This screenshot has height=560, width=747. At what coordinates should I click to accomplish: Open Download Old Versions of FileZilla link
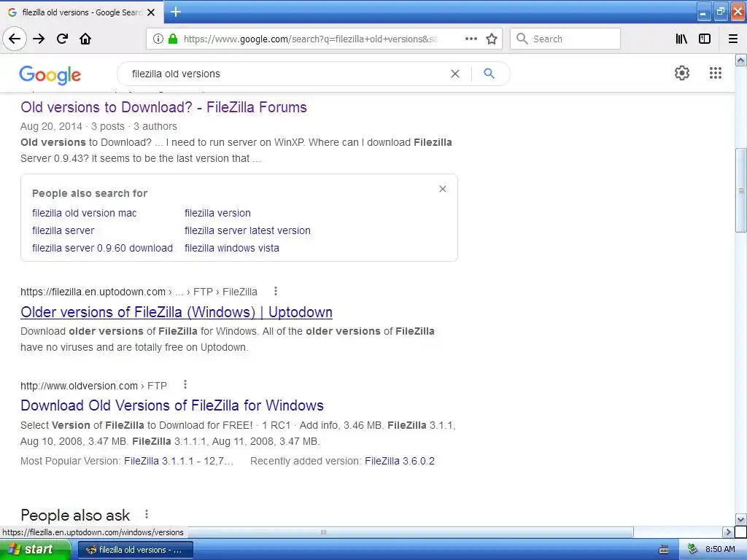click(172, 405)
